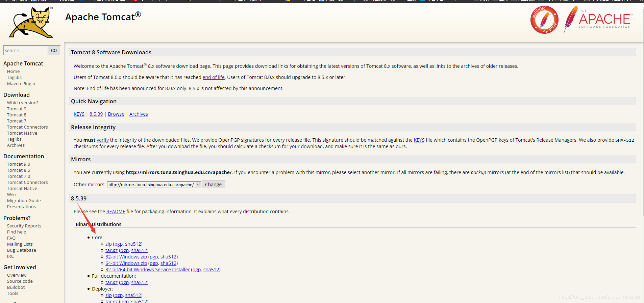Open pgp for Full documentation tar.gz
The image size is (644, 303).
124,282
